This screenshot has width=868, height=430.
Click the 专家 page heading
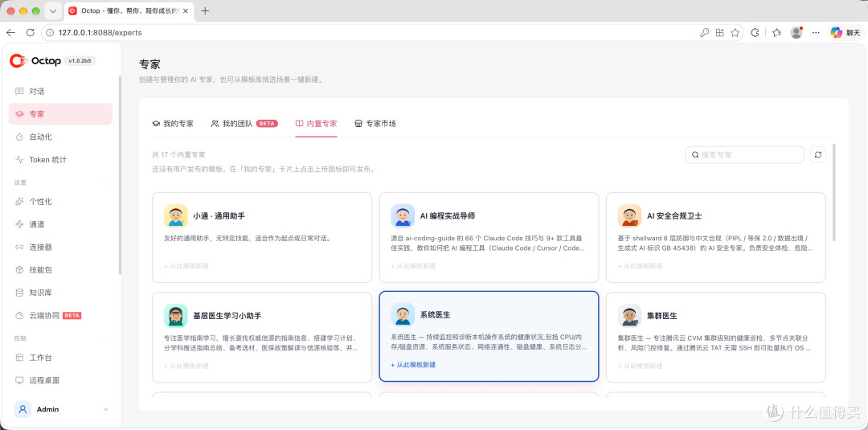pos(149,64)
